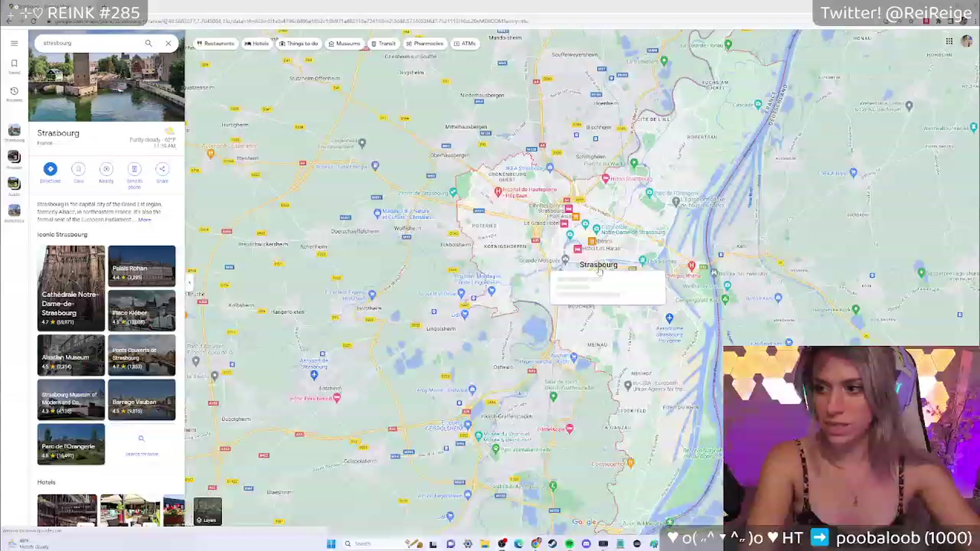Open Cathédrale Notre-Dame-de-Strasbourg photo card
Image resolution: width=980 pixels, height=551 pixels.
click(71, 288)
